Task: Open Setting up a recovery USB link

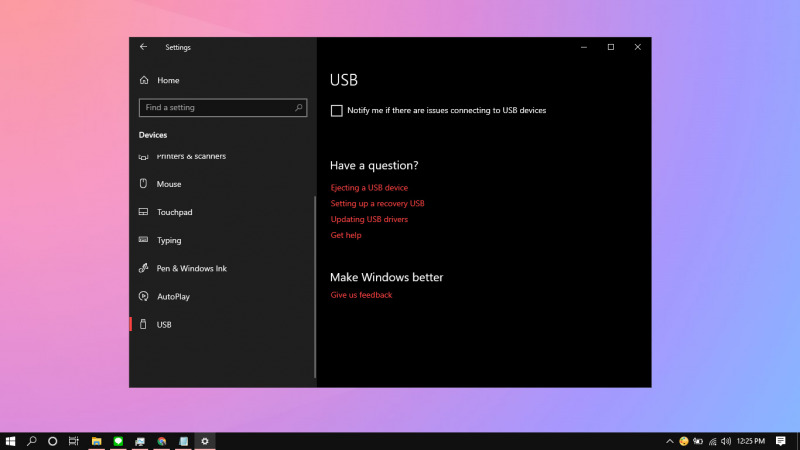Action: [377, 203]
